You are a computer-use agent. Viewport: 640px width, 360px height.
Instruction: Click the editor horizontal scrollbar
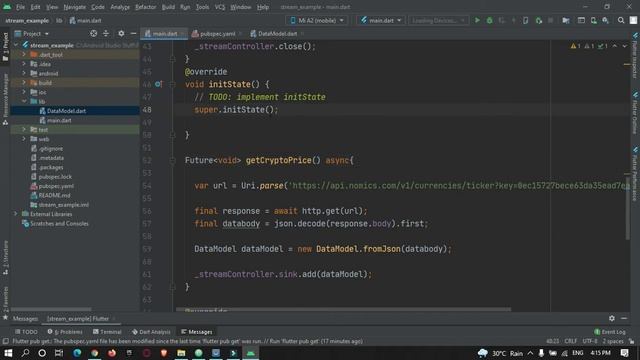click(343, 309)
